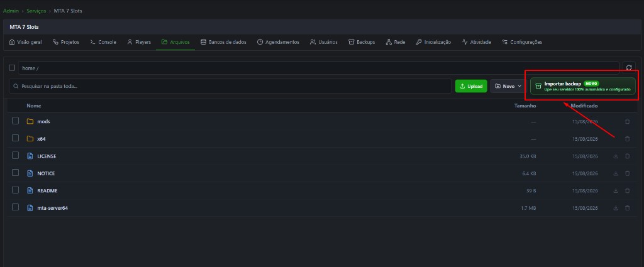The height and width of the screenshot is (267, 644).
Task: Follow the Serviços breadcrumb link
Action: coord(36,11)
